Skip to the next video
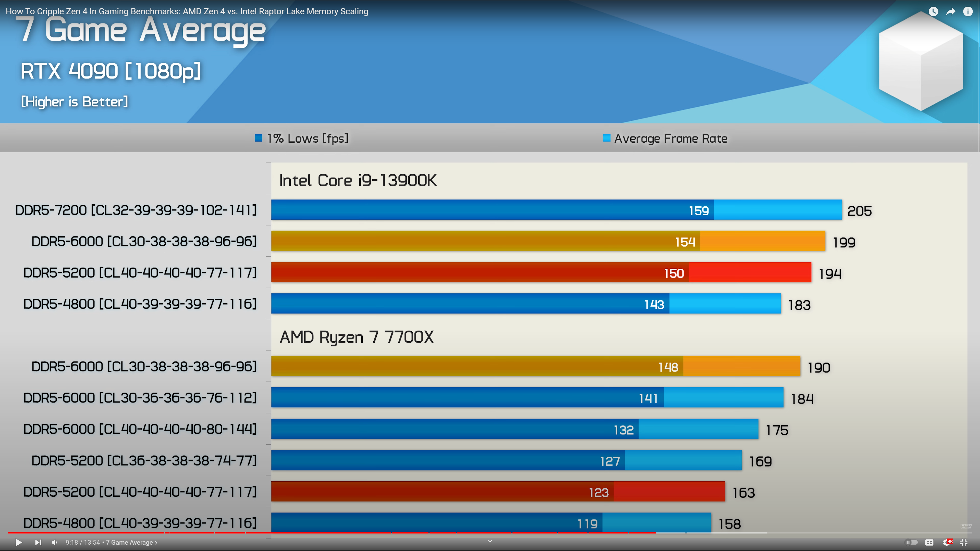 [38, 542]
